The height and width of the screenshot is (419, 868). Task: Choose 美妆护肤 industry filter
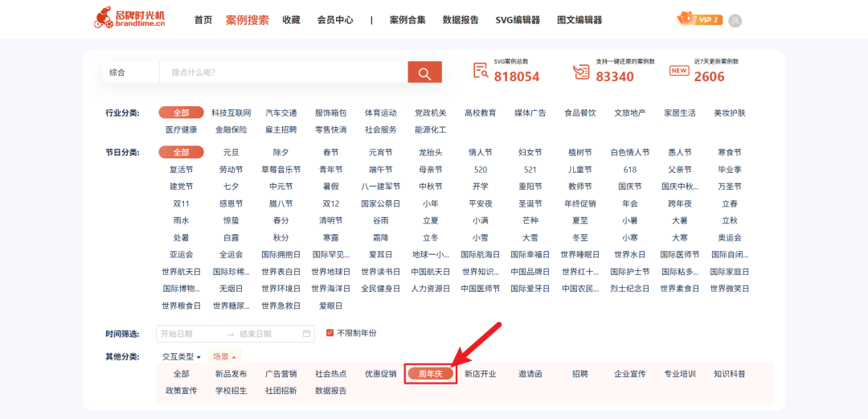(730, 113)
